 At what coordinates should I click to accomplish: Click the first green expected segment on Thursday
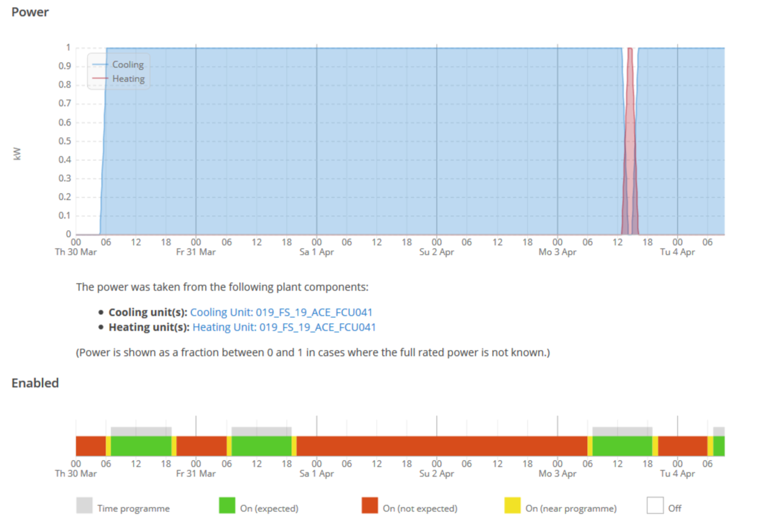click(141, 446)
